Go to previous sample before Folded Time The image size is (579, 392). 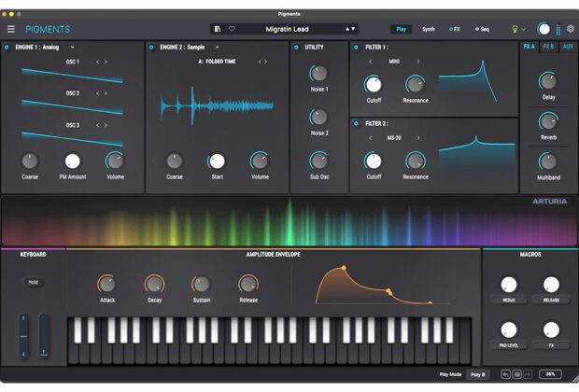260,62
